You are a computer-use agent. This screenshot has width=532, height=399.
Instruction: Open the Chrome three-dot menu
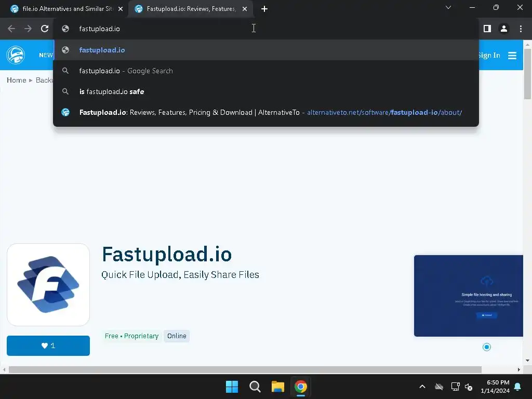click(x=521, y=29)
